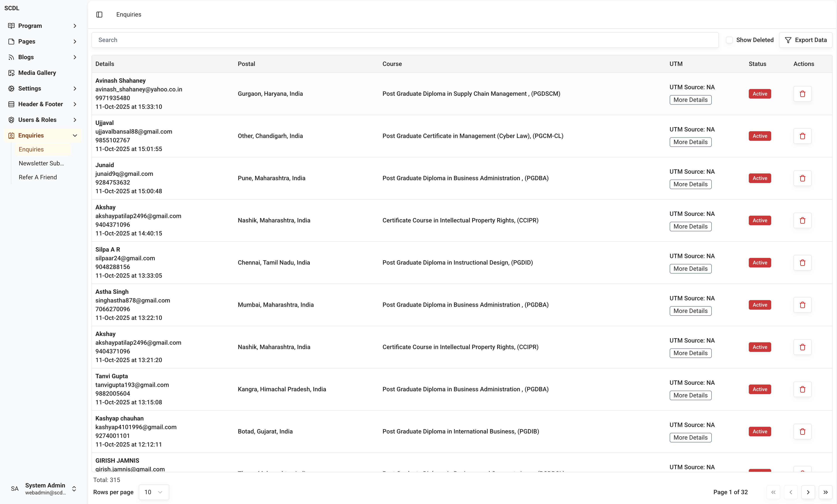Click Export Data button
Viewport: 837px width, 504px height.
tap(806, 40)
